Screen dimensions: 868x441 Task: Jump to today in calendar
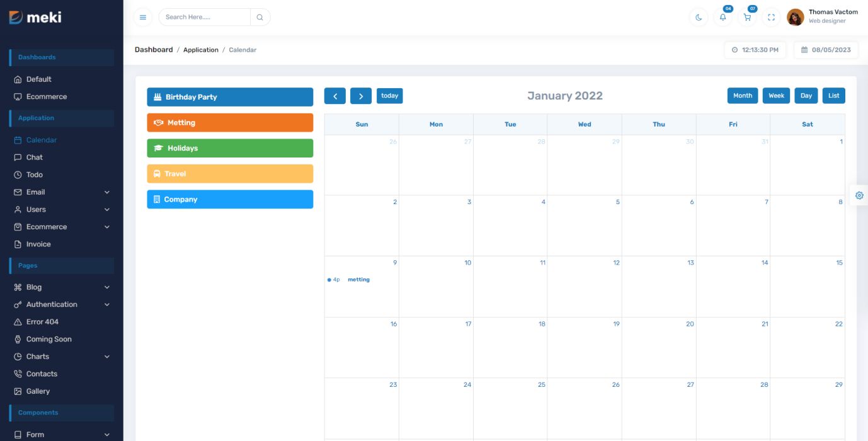(x=390, y=96)
